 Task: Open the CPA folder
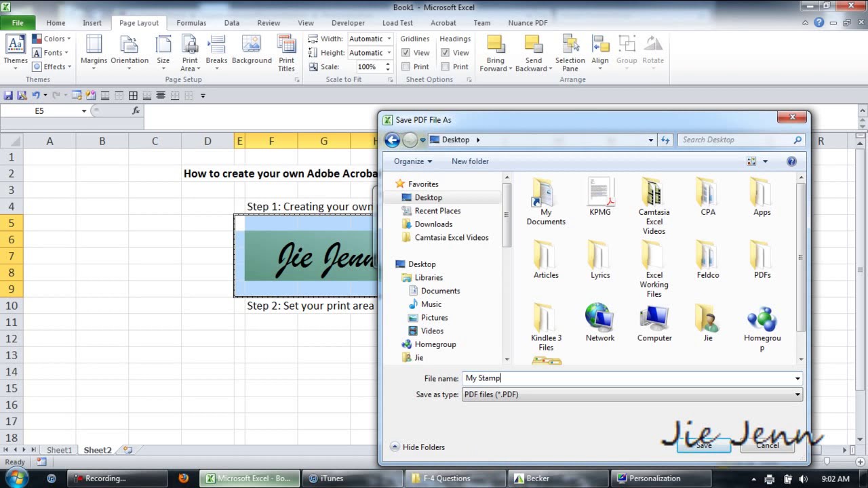708,197
